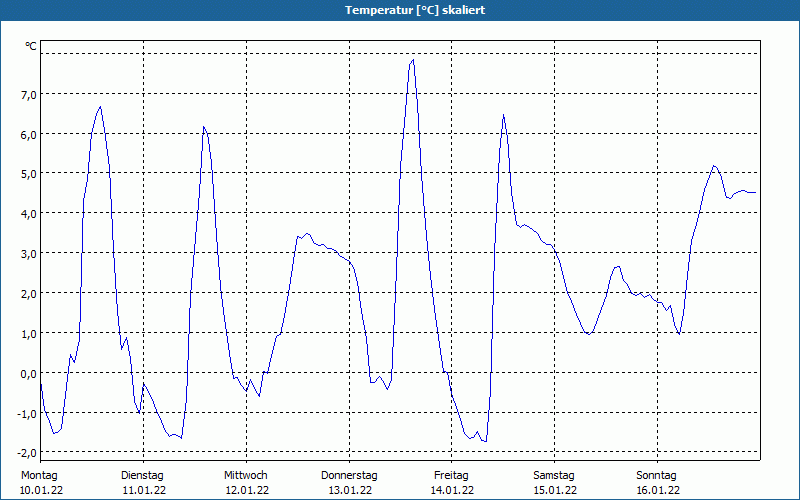Select the Mittwoch day label
The height and width of the screenshot is (500, 800).
click(x=245, y=475)
